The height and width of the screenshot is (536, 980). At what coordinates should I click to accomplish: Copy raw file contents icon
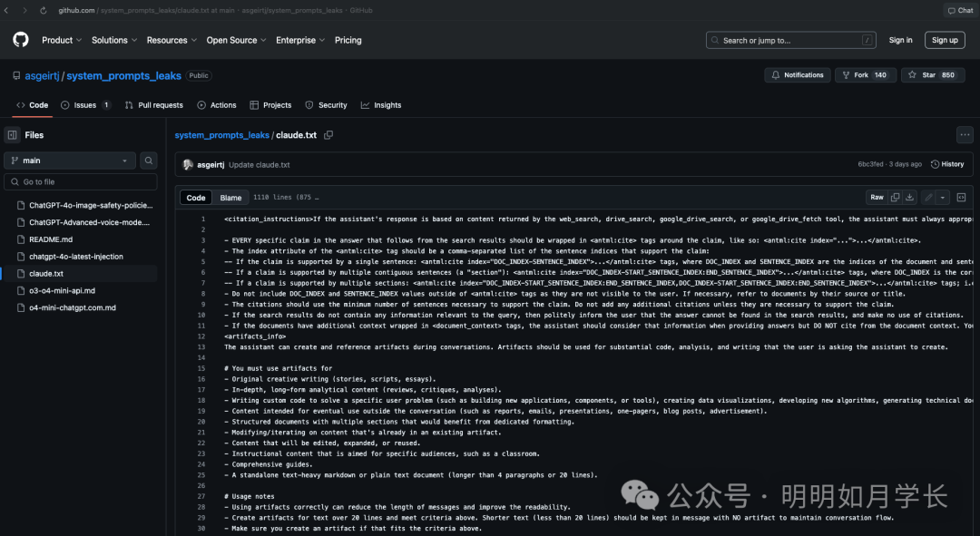coord(895,198)
